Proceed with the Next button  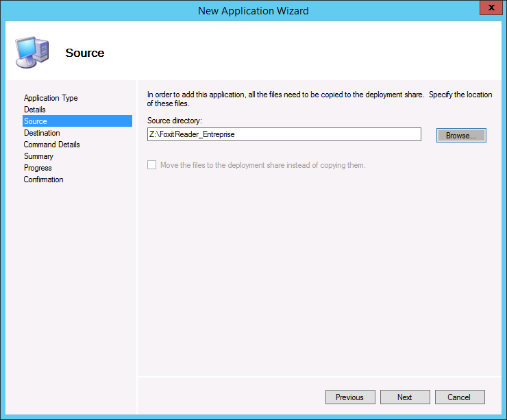[x=405, y=397]
